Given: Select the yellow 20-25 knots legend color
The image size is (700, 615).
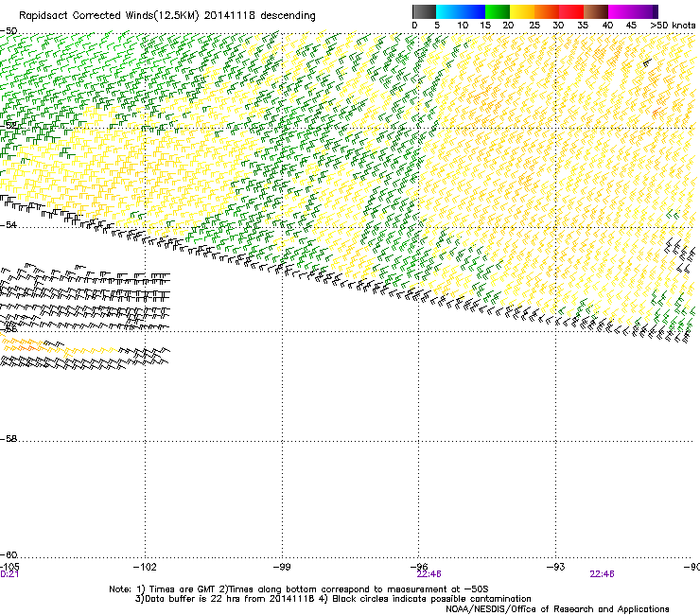Looking at the screenshot, I should coord(522,11).
